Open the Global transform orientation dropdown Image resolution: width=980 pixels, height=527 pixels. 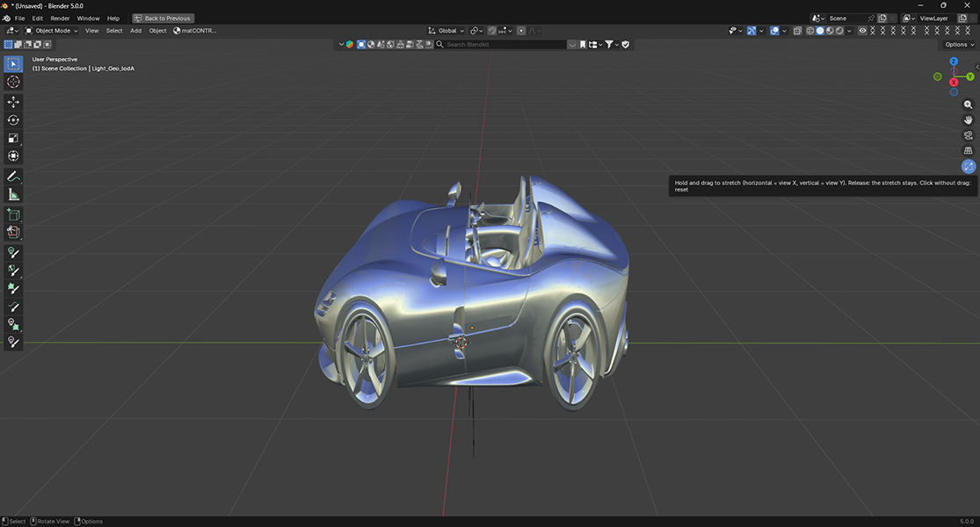pyautogui.click(x=446, y=31)
